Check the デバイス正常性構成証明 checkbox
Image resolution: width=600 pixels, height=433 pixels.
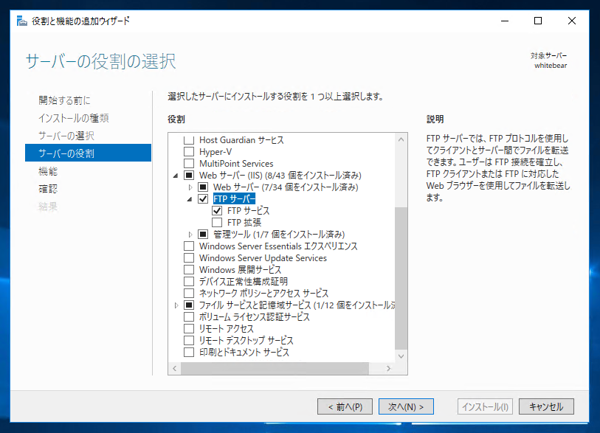click(189, 282)
